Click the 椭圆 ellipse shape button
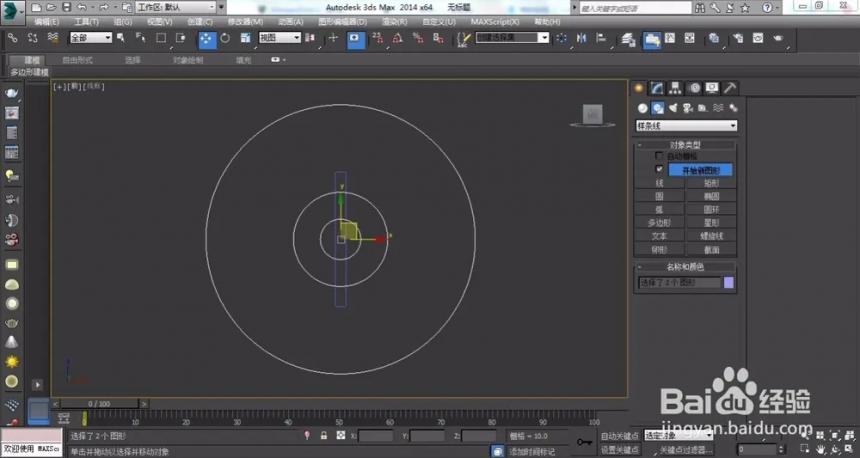Screen dimensions: 860x458 [x=711, y=196]
